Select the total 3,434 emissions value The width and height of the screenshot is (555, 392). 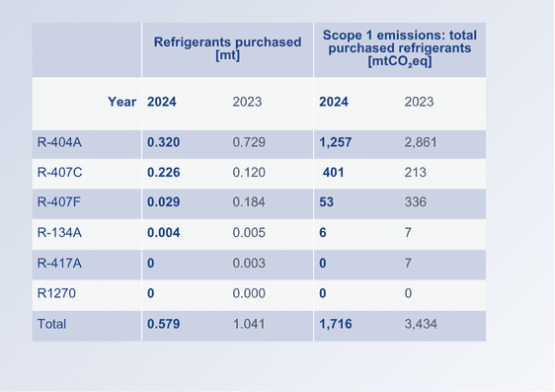(x=421, y=324)
